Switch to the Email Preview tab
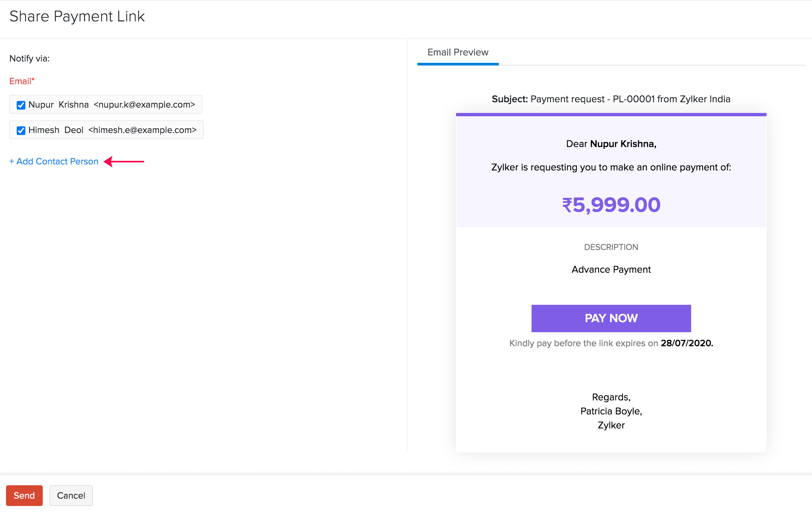The height and width of the screenshot is (514, 812). coord(457,52)
